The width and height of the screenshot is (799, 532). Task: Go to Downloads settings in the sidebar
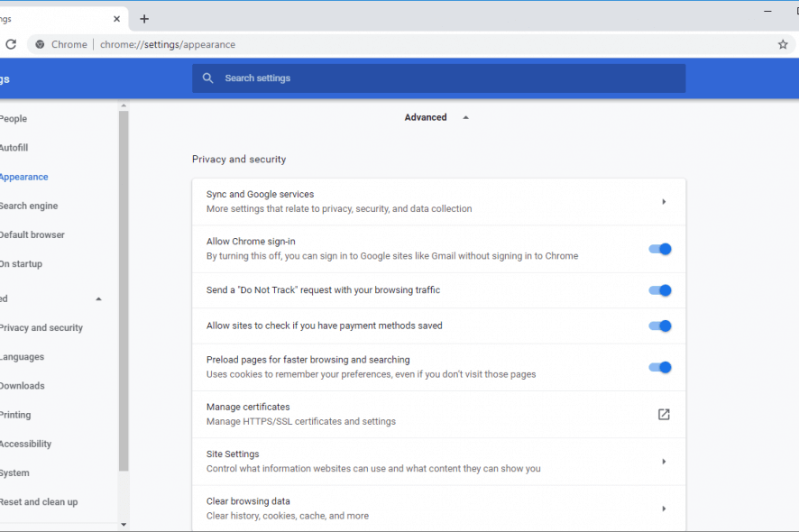[x=23, y=386]
